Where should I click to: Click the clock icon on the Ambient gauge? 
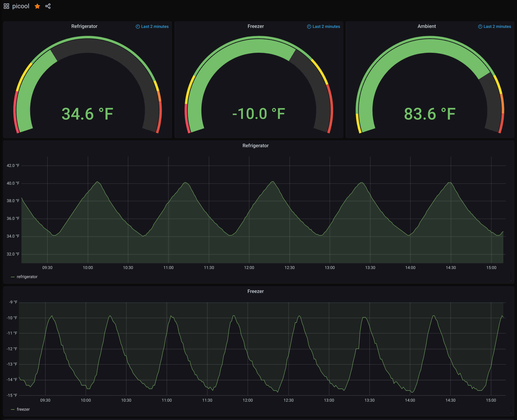click(480, 27)
